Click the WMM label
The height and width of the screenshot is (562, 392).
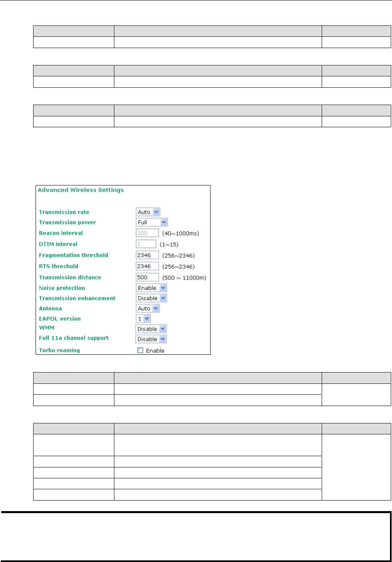pyautogui.click(x=46, y=328)
